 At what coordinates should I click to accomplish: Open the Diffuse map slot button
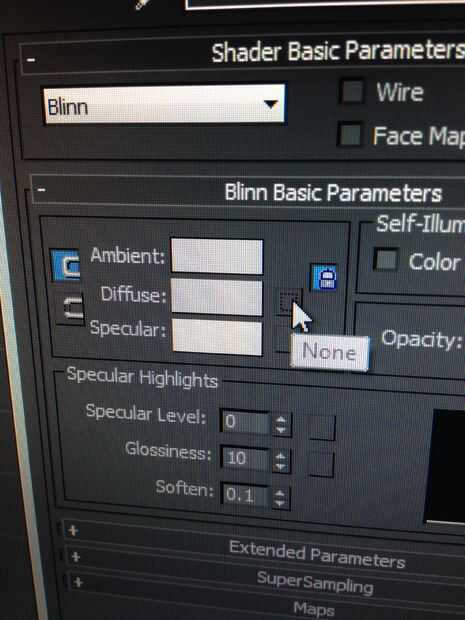coord(288,301)
